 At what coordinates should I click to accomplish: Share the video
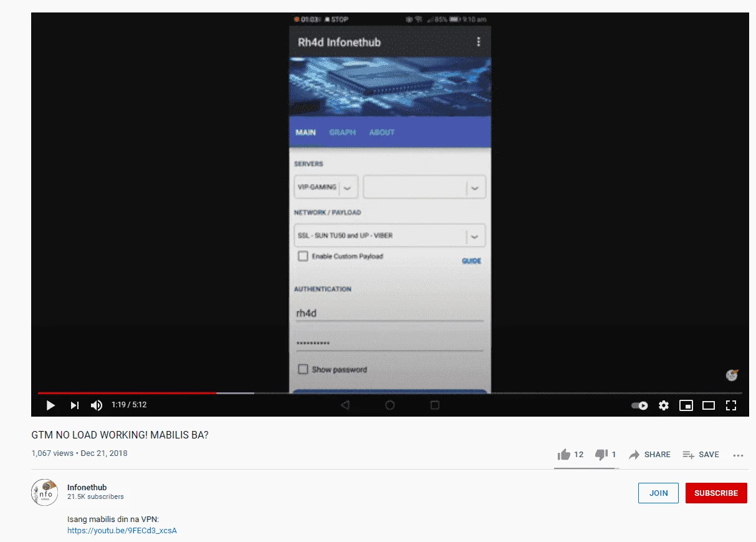tap(649, 455)
